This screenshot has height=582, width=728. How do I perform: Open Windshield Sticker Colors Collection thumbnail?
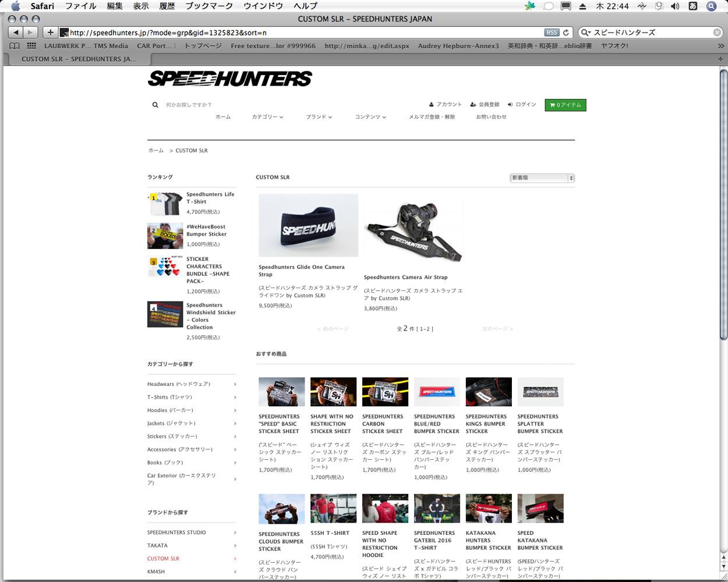[x=165, y=315]
